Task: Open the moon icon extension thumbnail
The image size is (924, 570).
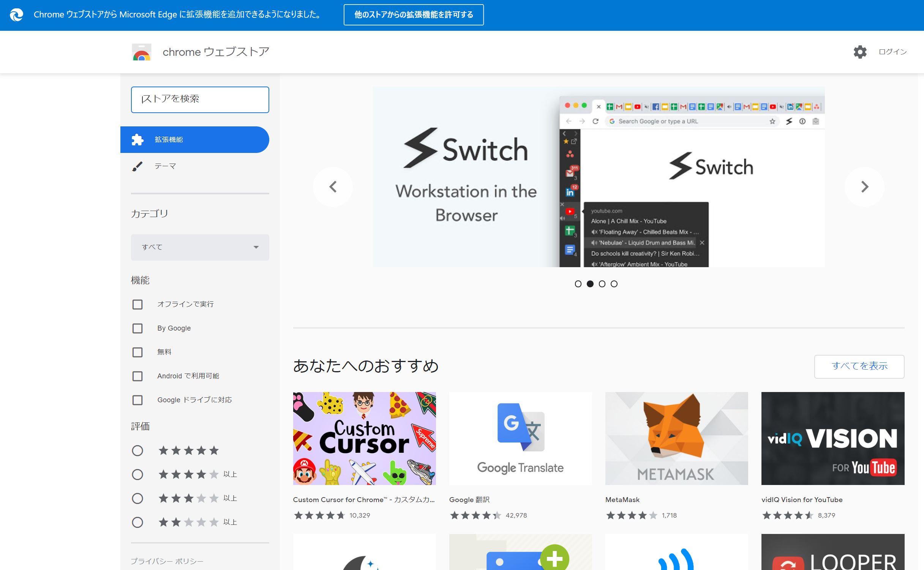Action: coord(364,552)
